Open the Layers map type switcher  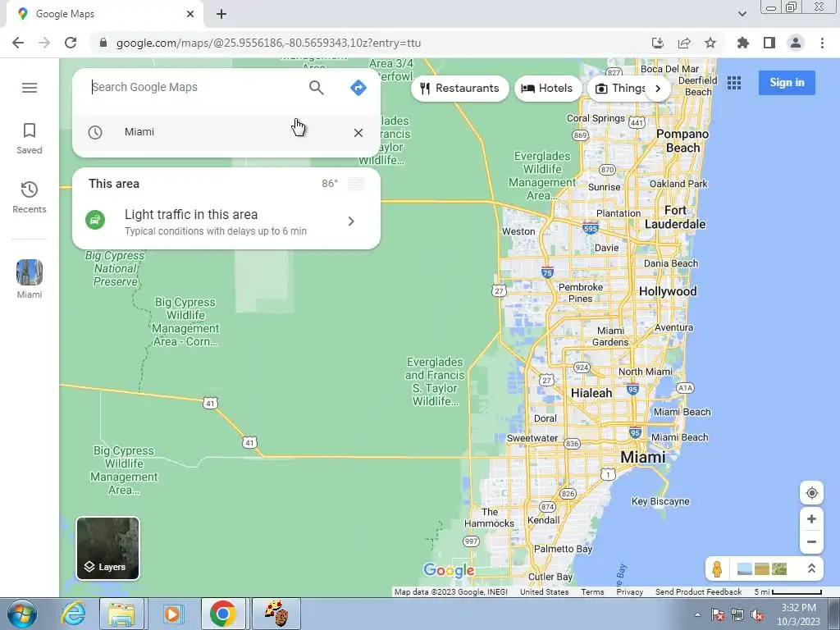(107, 548)
